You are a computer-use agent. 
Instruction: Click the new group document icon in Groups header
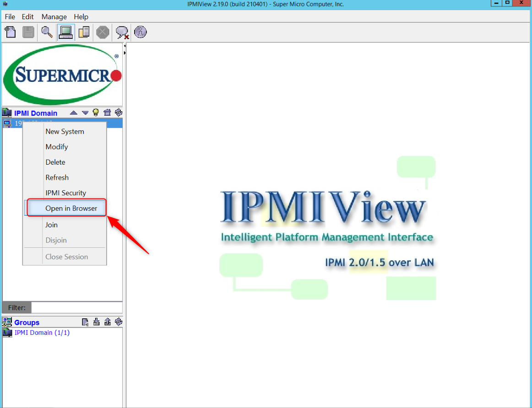pos(85,322)
